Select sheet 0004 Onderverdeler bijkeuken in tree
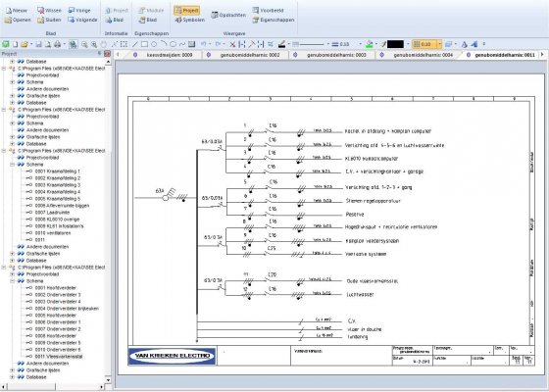The height and width of the screenshot is (392, 549). [67, 309]
